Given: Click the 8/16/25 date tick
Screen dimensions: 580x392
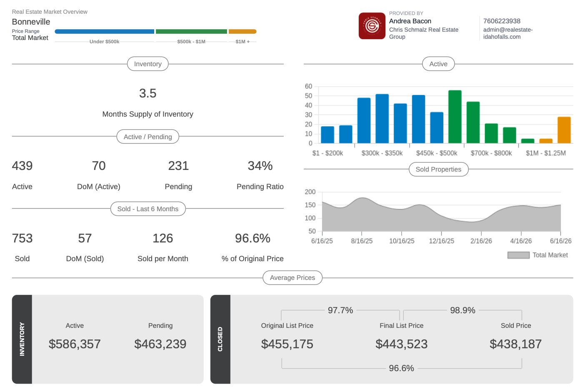Looking at the screenshot, I should (362, 241).
